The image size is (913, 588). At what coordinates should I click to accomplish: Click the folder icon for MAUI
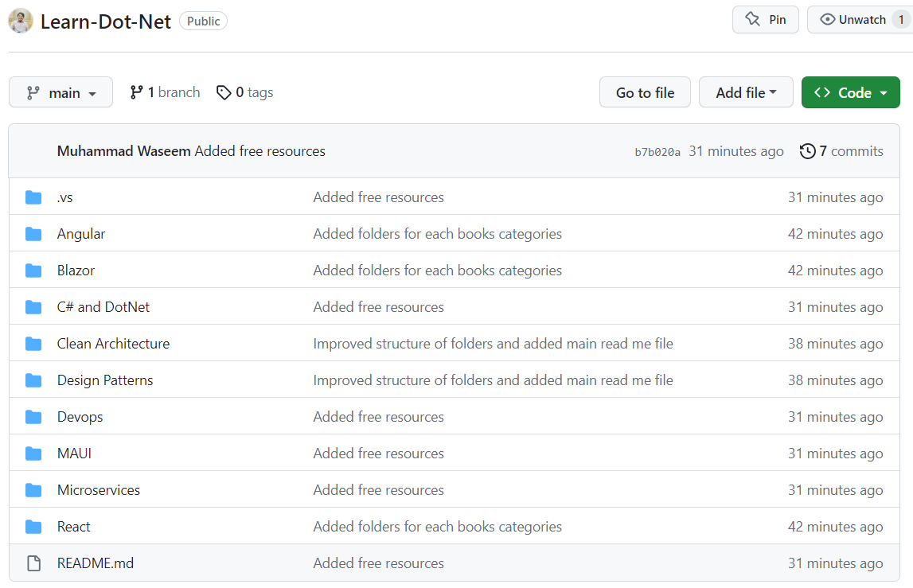click(33, 454)
